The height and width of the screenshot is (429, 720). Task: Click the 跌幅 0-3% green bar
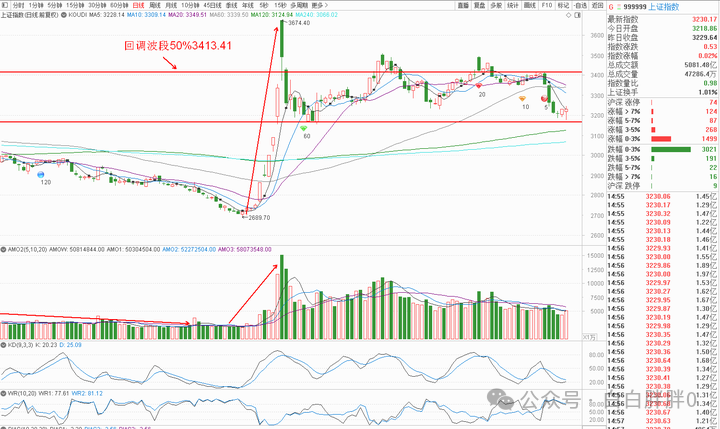tap(671, 149)
